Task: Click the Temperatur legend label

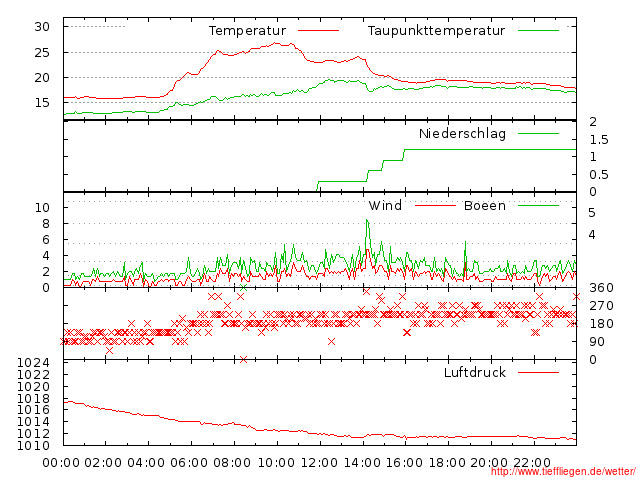Action: 247,31
